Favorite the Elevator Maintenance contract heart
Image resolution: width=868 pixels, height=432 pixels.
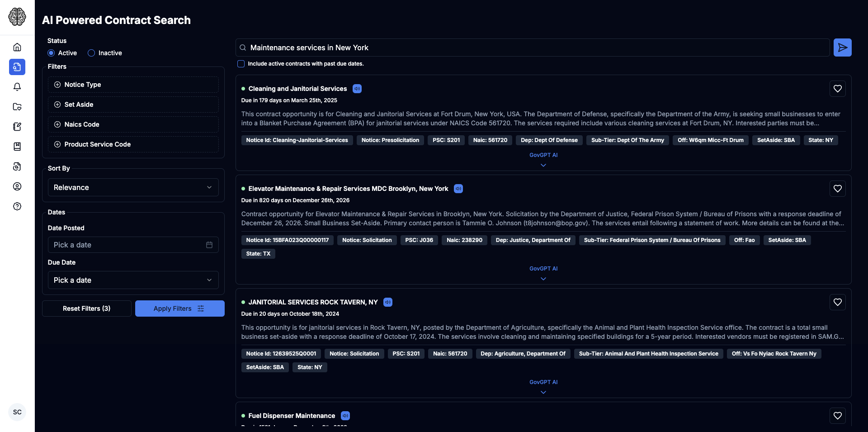[837, 189]
